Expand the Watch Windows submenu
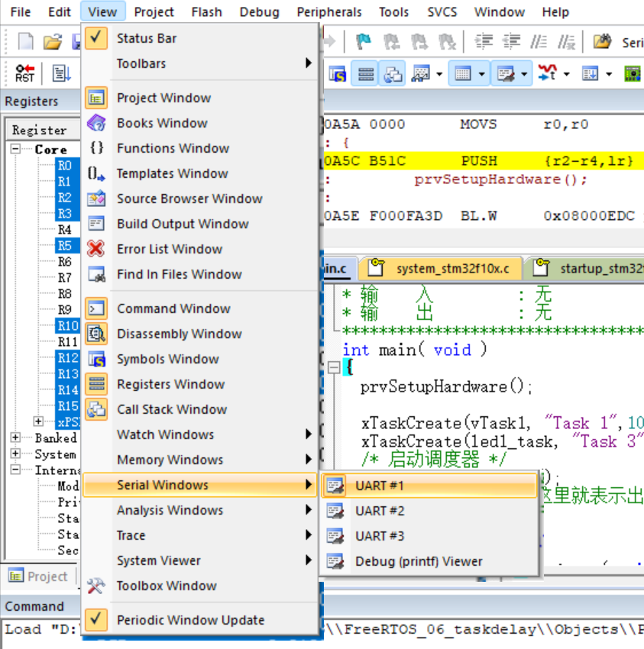644x649 pixels. point(200,434)
